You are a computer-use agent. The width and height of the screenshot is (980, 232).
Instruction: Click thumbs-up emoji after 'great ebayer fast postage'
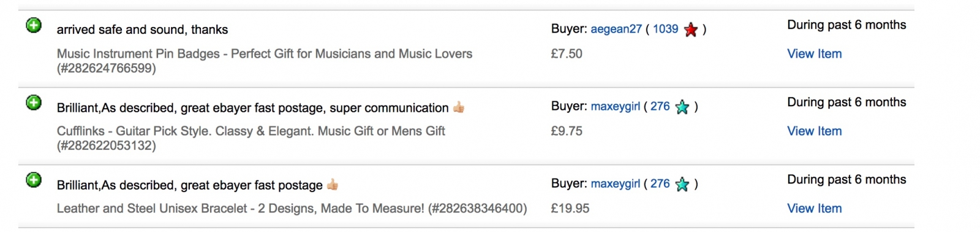[333, 185]
